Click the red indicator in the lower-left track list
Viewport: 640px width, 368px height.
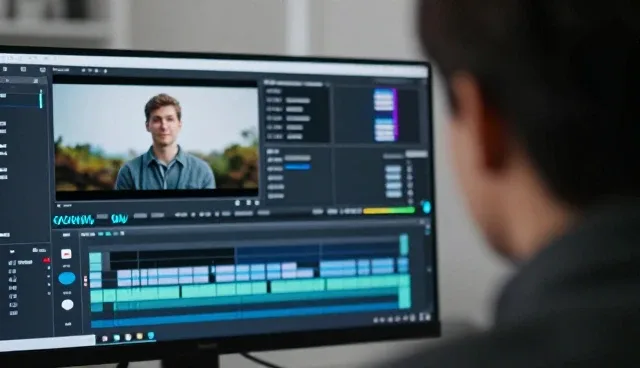[47, 260]
